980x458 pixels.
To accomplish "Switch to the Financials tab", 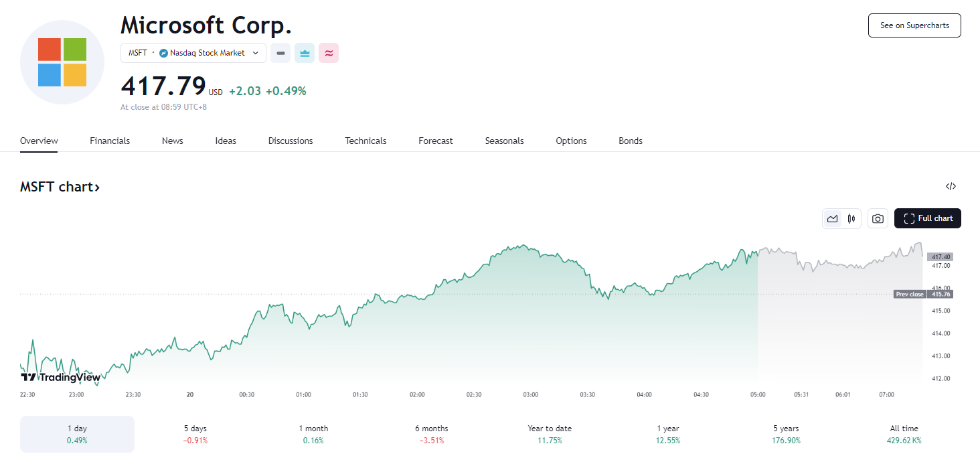I will (110, 141).
